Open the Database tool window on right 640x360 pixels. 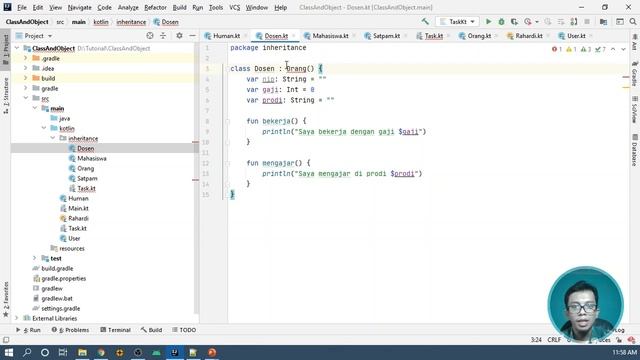(635, 150)
